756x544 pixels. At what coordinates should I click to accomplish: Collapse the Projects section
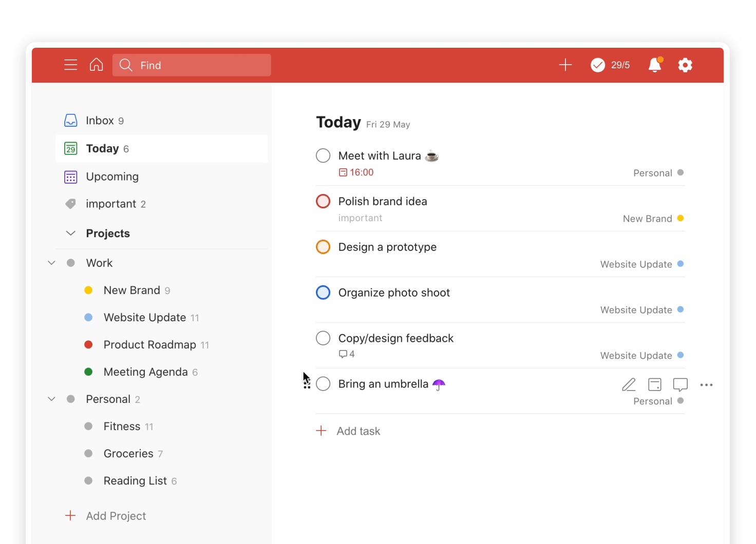tap(71, 234)
